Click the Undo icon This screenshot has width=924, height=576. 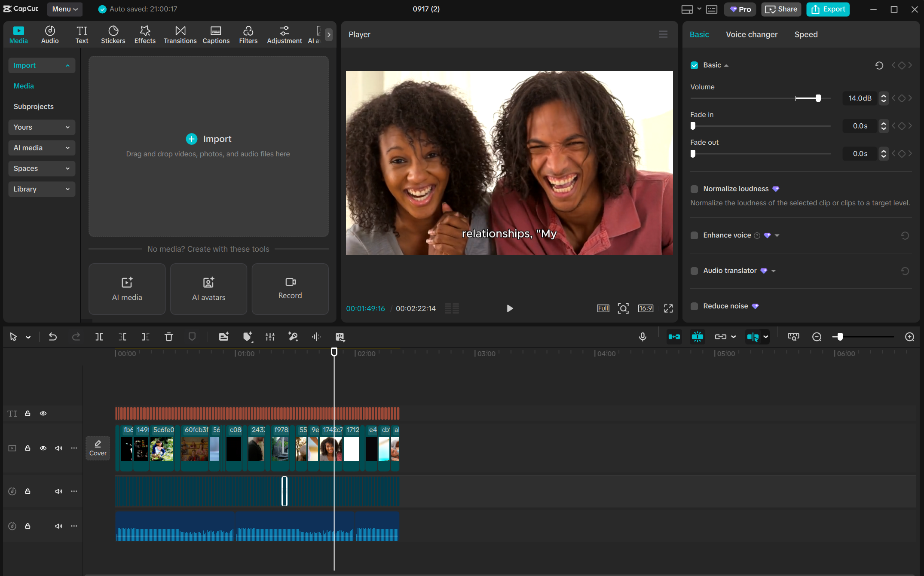(x=52, y=337)
